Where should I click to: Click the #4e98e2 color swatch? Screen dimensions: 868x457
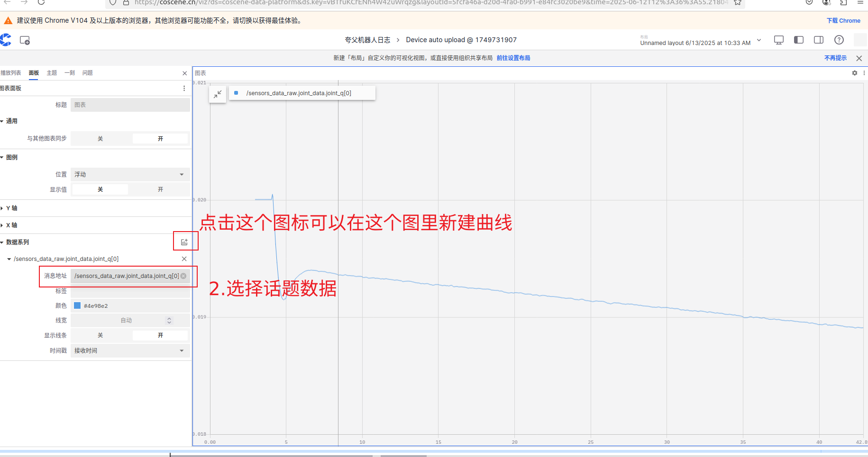coord(77,305)
